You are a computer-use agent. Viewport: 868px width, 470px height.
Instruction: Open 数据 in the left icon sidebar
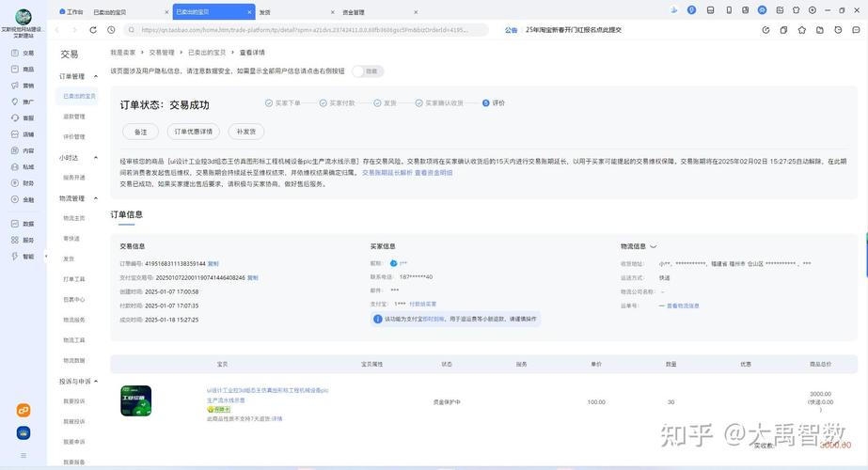(23, 224)
